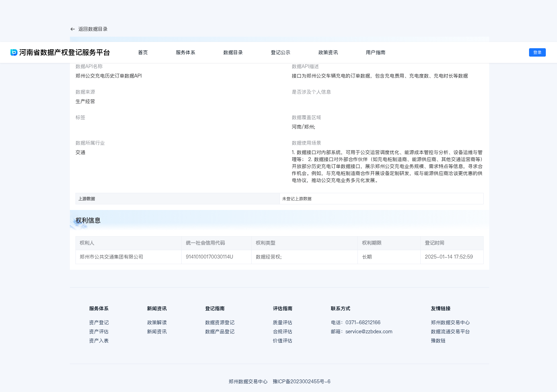Click the 数据使用场景 label
The image size is (557, 392).
click(306, 143)
